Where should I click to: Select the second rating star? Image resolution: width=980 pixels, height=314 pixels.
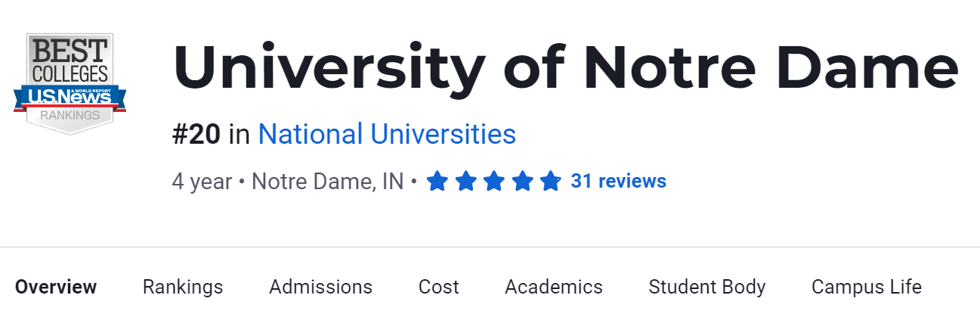(465, 182)
